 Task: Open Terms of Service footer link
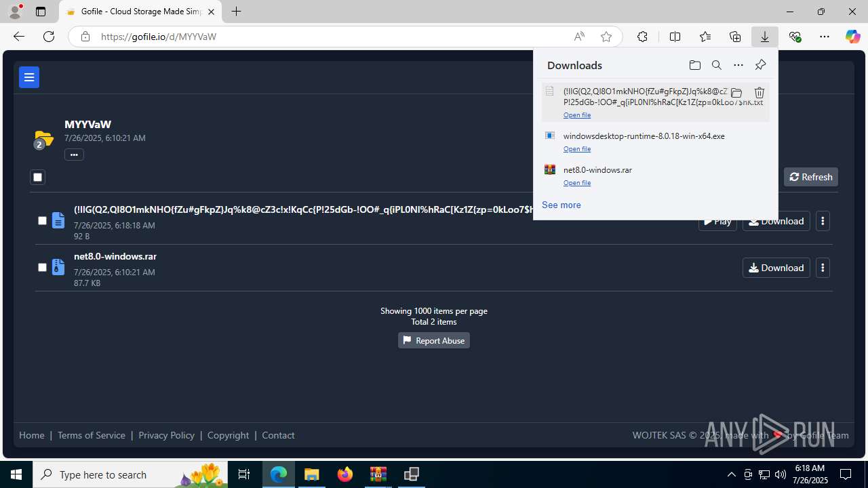pyautogui.click(x=92, y=435)
